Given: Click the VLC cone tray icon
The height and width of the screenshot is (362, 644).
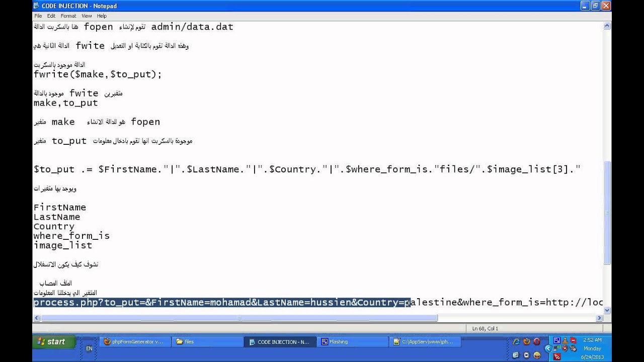Looking at the screenshot, I should 565,340.
